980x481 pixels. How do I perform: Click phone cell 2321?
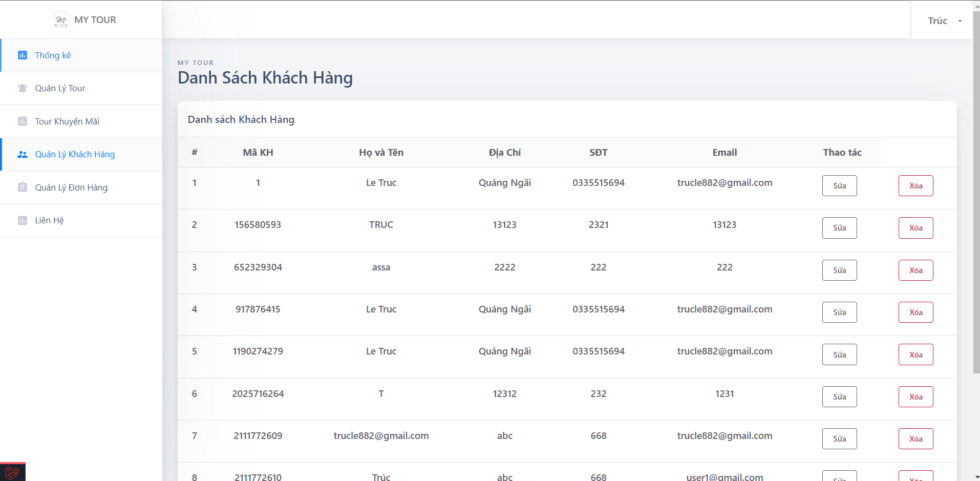coord(599,225)
